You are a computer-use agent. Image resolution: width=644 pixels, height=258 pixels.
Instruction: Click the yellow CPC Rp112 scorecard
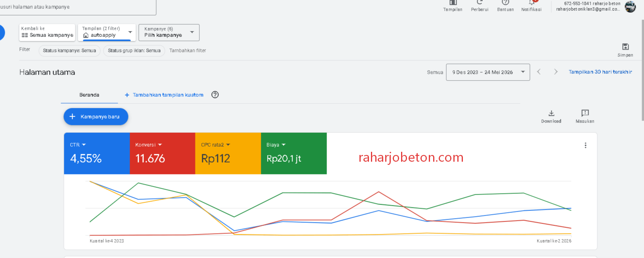click(x=228, y=153)
